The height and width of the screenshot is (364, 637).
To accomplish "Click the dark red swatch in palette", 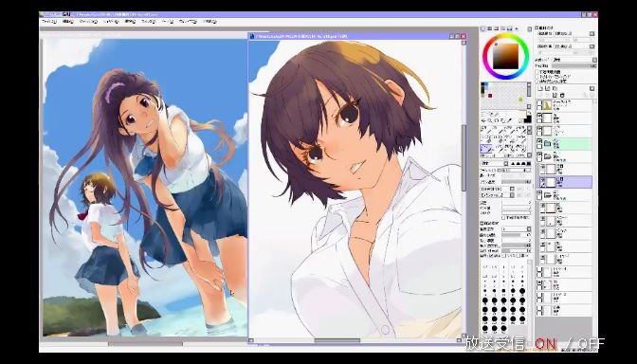I will click(490, 96).
